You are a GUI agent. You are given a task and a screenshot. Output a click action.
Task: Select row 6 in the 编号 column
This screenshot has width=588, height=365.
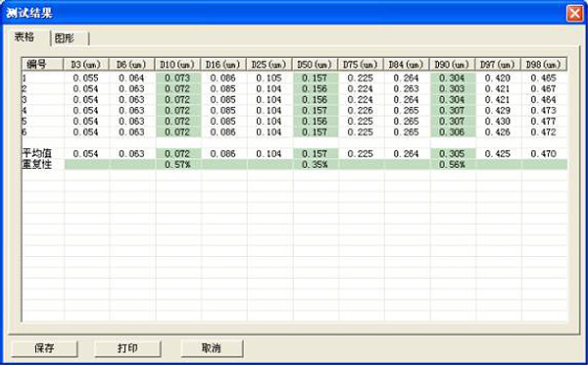pos(43,132)
